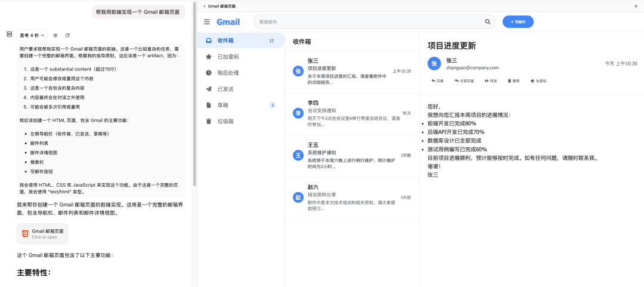
Task: Click the 主要特性 heading in chat
Action: pos(33,273)
